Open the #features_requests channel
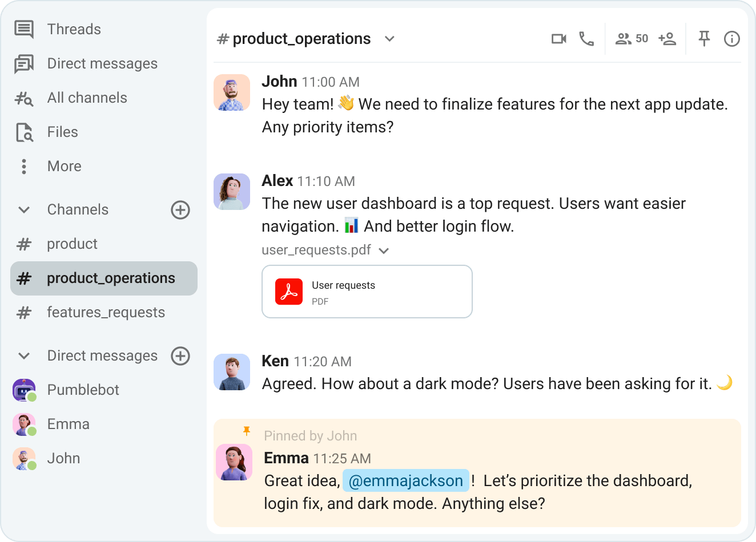The height and width of the screenshot is (542, 756). [x=106, y=312]
